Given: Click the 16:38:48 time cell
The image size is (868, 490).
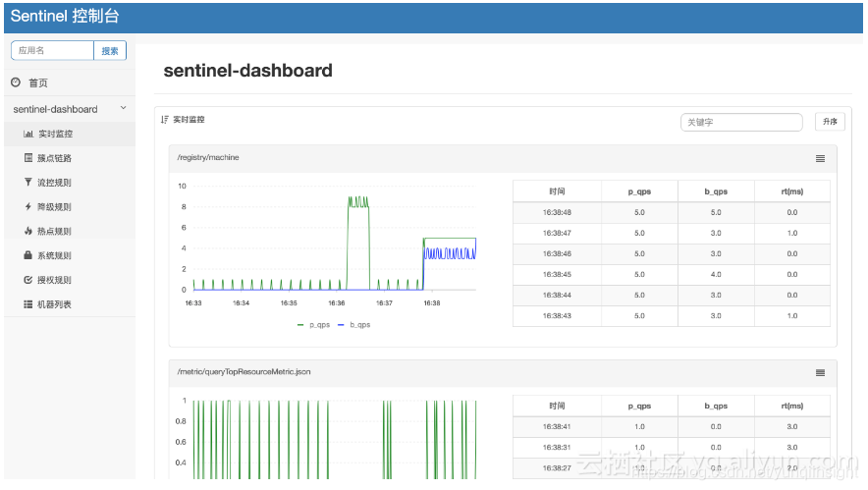Looking at the screenshot, I should [557, 212].
